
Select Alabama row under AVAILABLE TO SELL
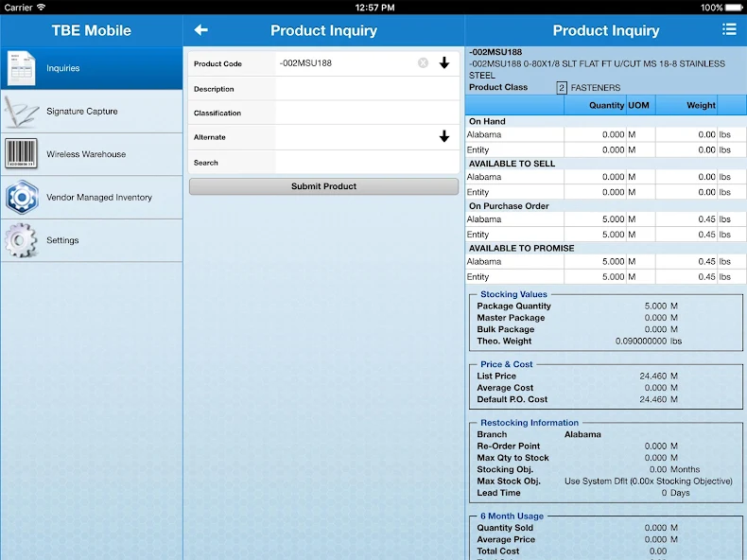pos(605,177)
